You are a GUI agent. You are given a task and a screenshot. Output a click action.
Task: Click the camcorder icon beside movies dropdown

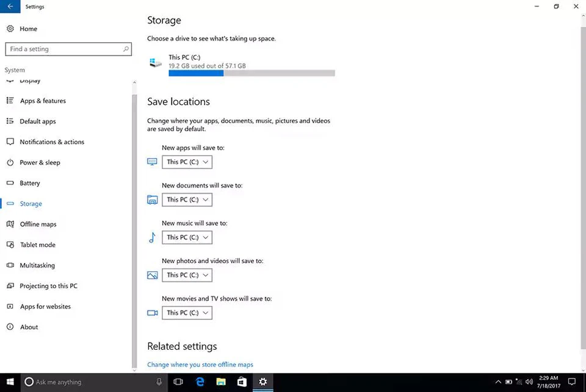click(x=152, y=313)
